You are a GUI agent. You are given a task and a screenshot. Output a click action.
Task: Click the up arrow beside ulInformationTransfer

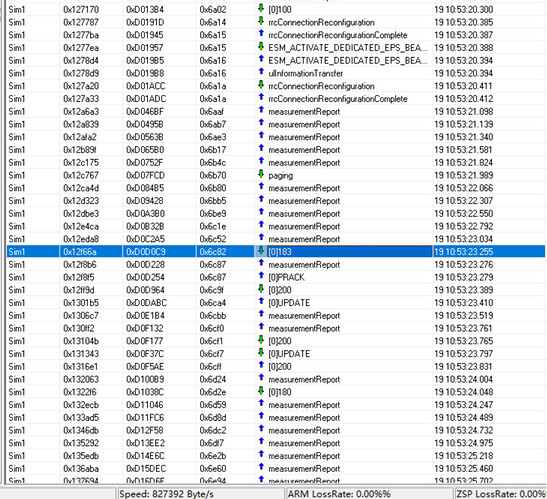[261, 73]
